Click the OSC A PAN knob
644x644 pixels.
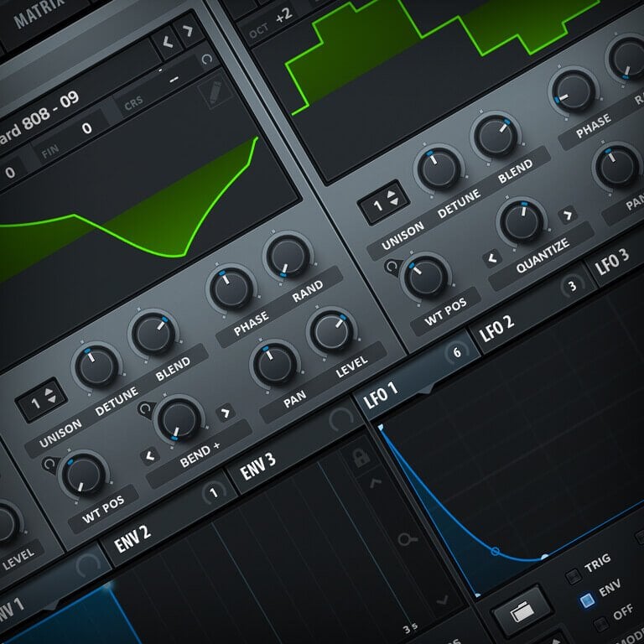[275, 364]
